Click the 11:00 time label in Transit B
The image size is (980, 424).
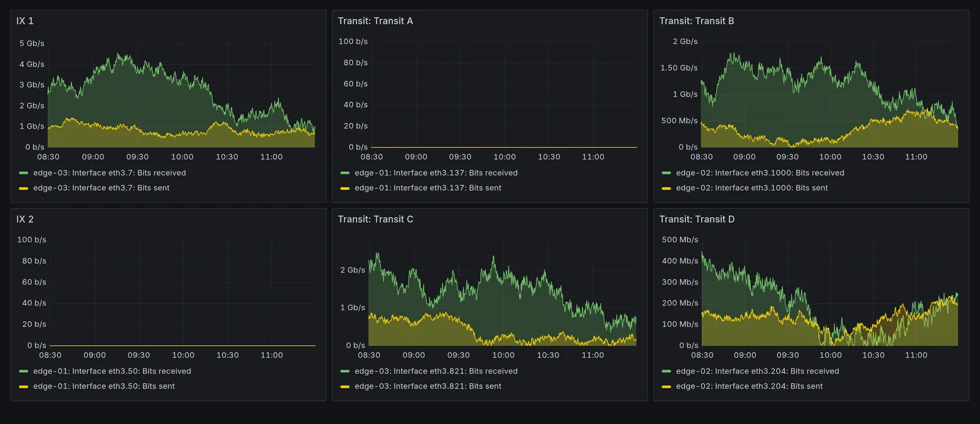[916, 157]
